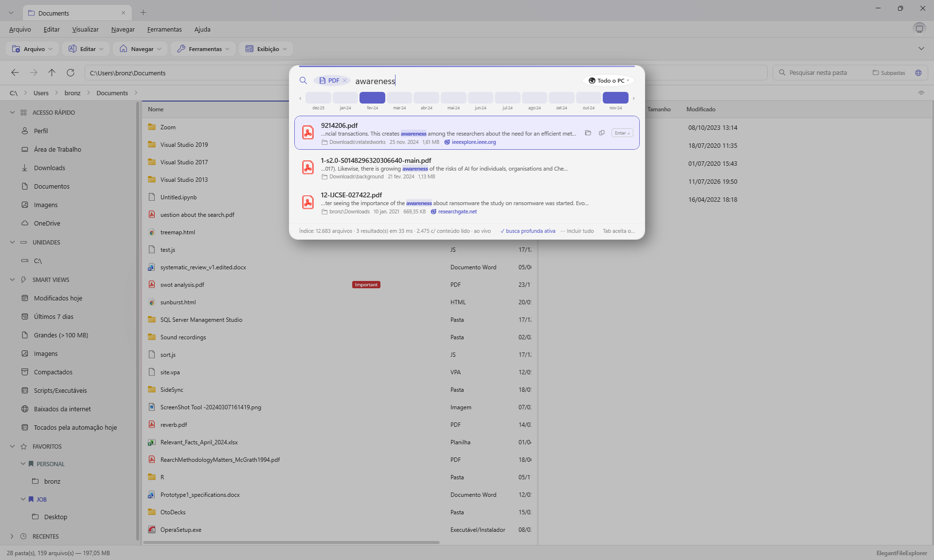The width and height of the screenshot is (934, 560).
Task: Expand the RECENTES section
Action: (13, 536)
